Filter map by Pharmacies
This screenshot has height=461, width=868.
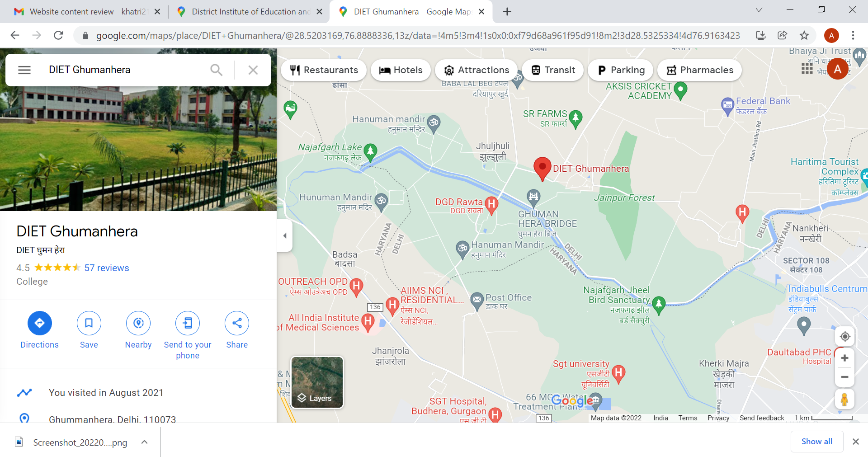(700, 70)
